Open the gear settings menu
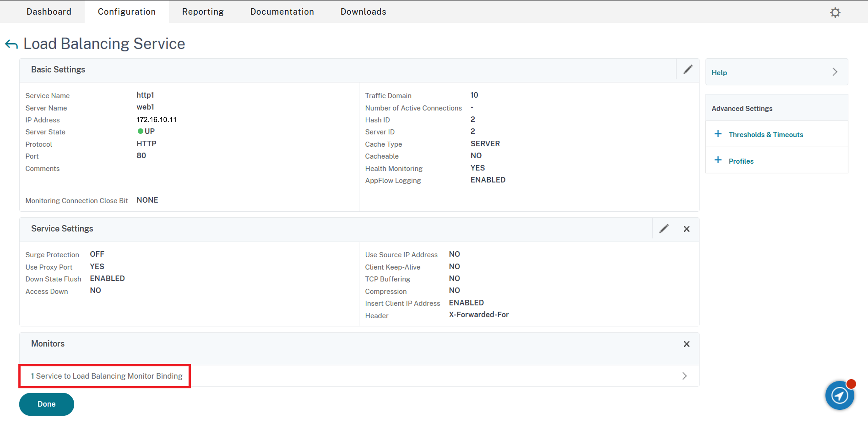The height and width of the screenshot is (423, 868). [x=835, y=12]
